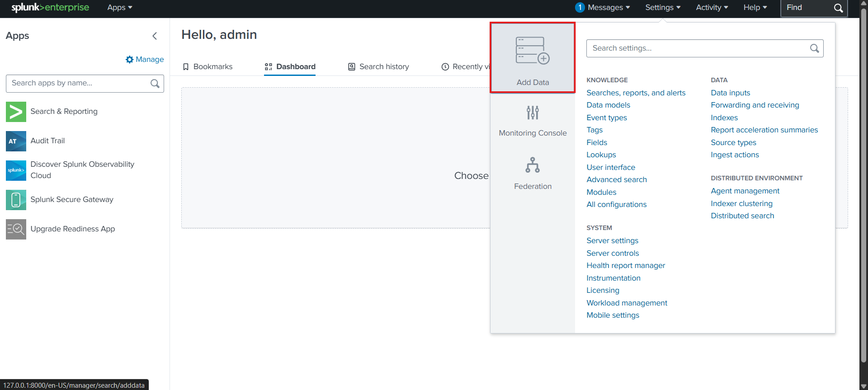This screenshot has width=868, height=390.
Task: Open the Licensing link
Action: tap(603, 290)
